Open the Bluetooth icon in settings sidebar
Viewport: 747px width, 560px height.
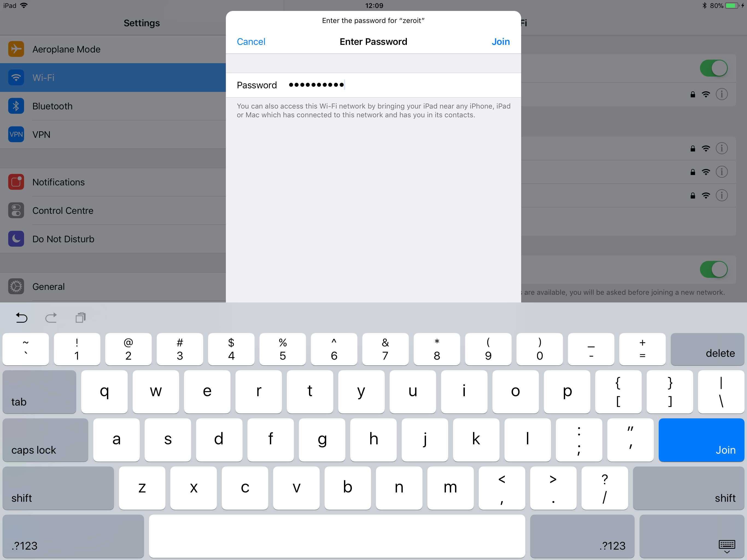[x=16, y=106]
